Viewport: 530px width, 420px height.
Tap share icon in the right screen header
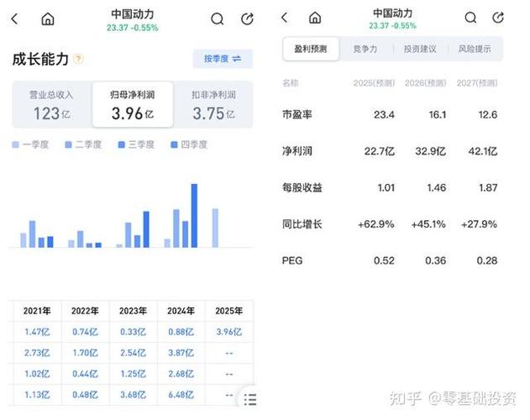(x=498, y=18)
